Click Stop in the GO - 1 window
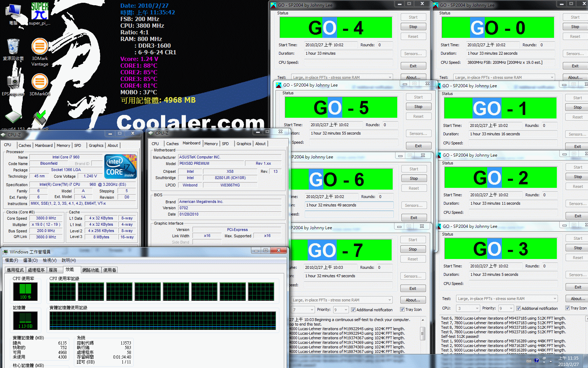The height and width of the screenshot is (368, 588). click(577, 107)
